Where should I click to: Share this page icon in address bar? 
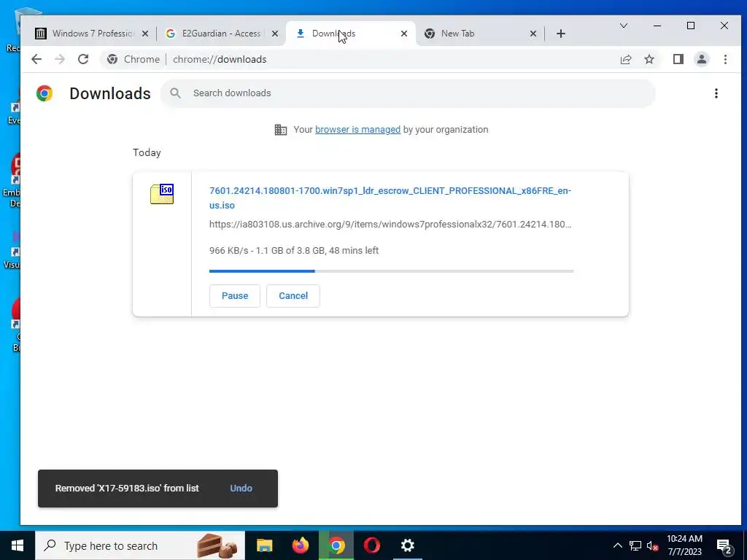pos(625,59)
